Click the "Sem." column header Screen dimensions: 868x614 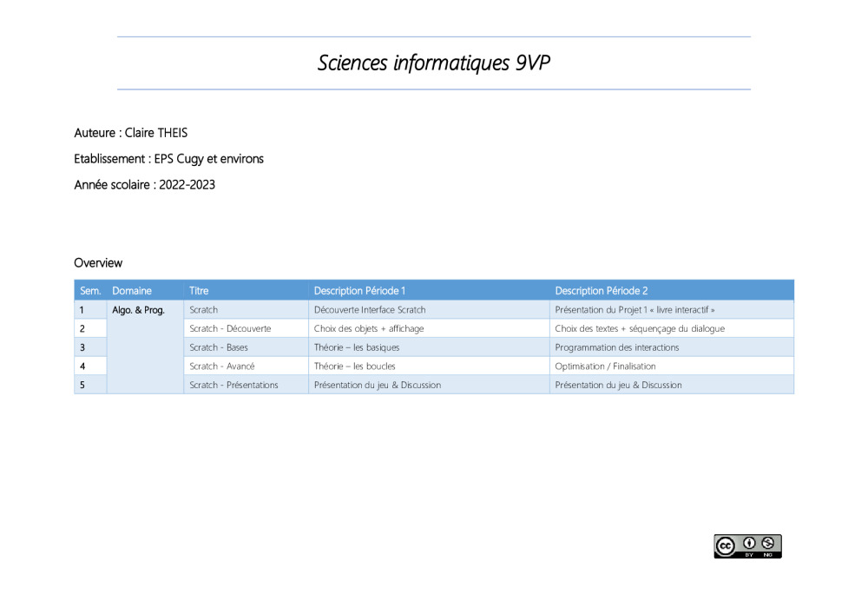90,291
